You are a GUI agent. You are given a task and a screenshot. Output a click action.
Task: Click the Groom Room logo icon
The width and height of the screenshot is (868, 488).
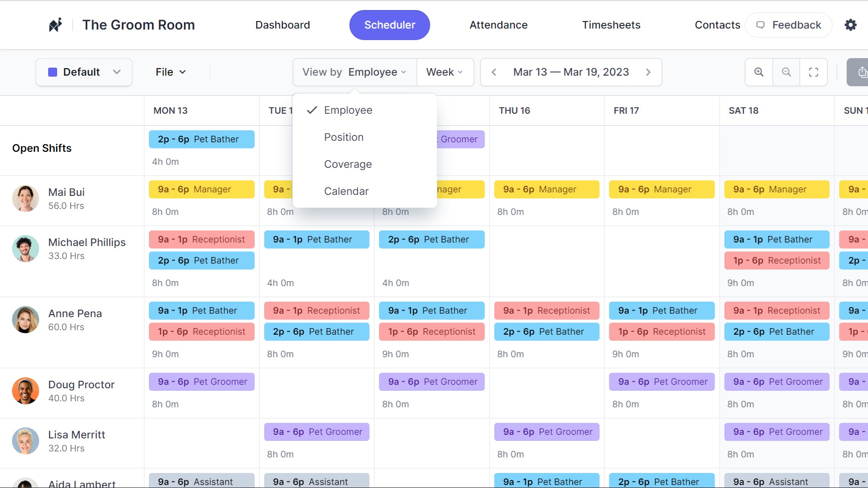(x=55, y=25)
